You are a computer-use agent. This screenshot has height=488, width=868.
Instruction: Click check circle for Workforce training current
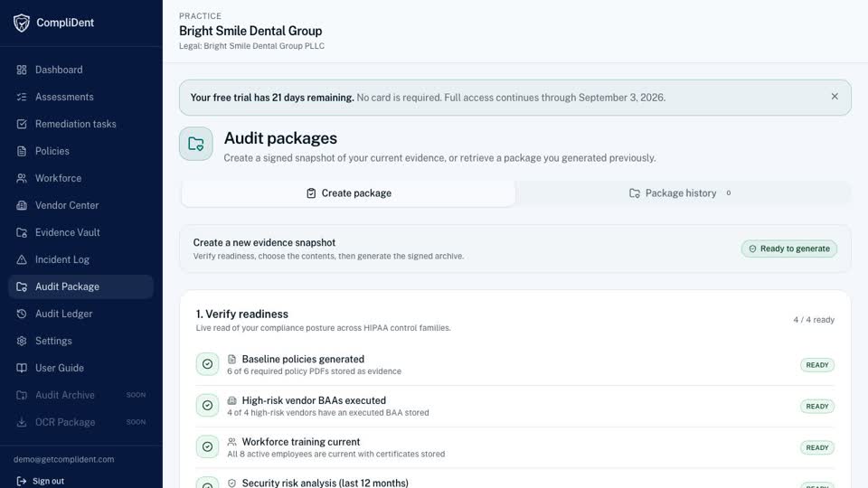[x=208, y=446]
